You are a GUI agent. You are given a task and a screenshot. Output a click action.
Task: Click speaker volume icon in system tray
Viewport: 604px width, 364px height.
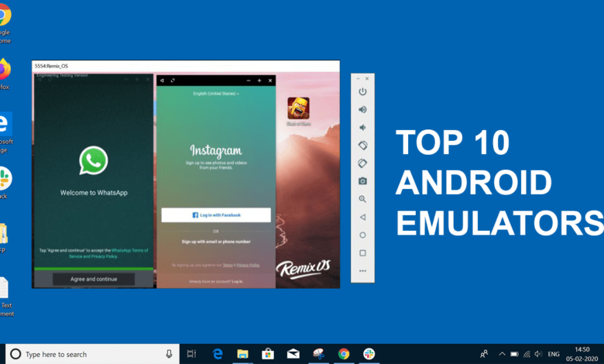538,354
